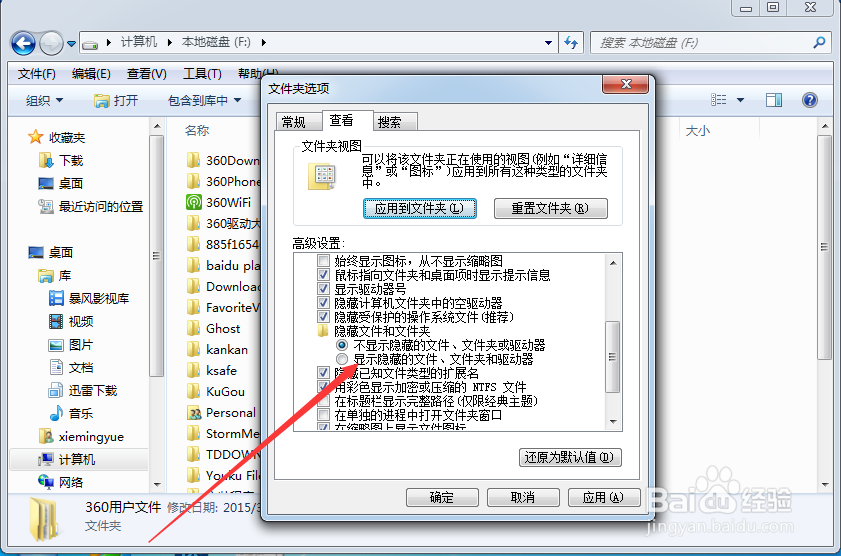Viewport: 841px width, 556px height.
Task: Switch to the 常规 tab
Action: pyautogui.click(x=294, y=122)
